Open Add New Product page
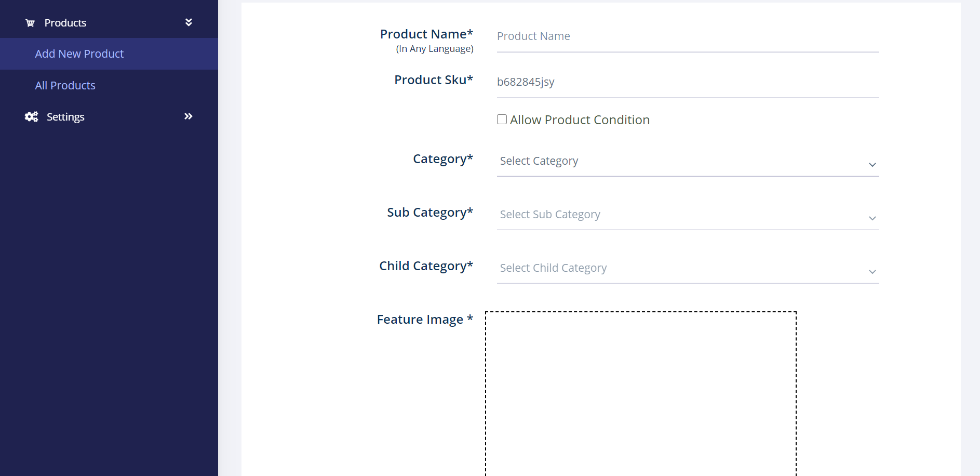The height and width of the screenshot is (476, 980). (x=79, y=54)
